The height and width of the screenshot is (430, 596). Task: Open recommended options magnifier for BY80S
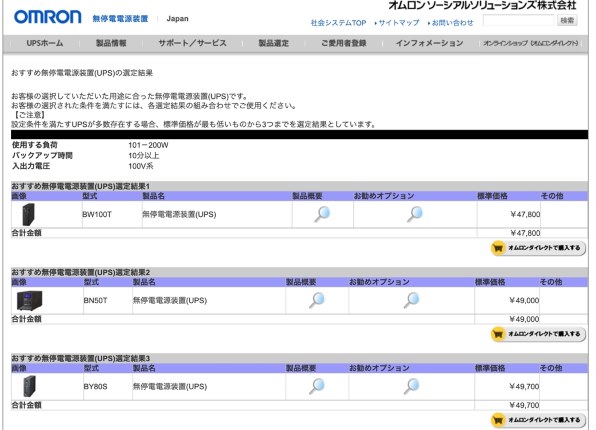click(411, 386)
